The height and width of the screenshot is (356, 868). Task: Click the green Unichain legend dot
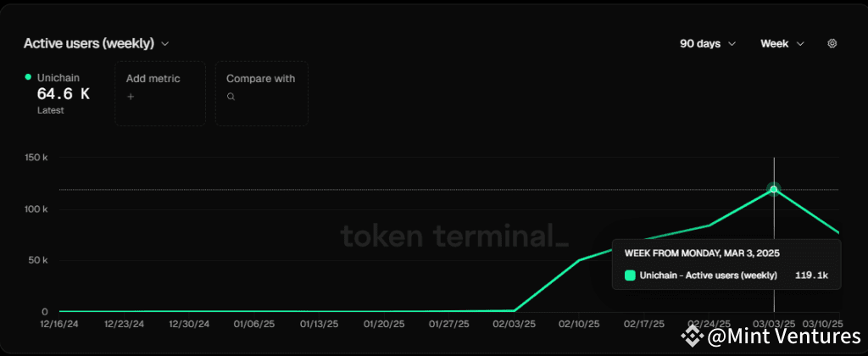coord(28,77)
